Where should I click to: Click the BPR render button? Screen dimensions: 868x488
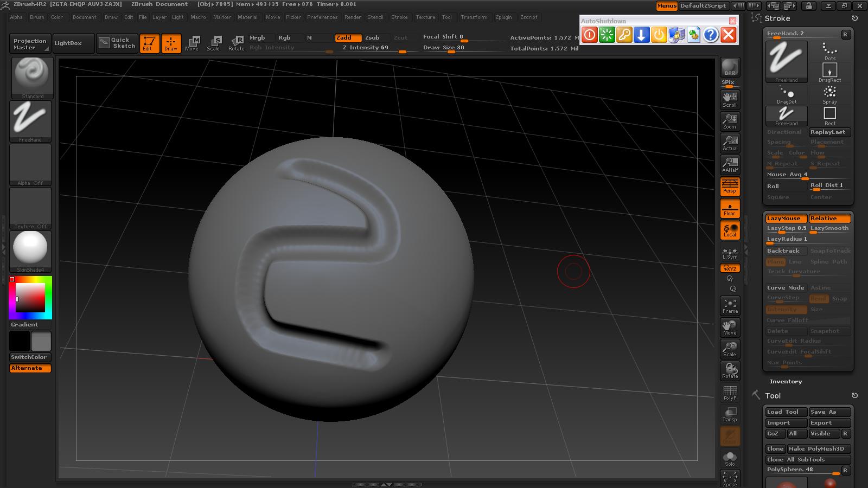[x=730, y=67]
